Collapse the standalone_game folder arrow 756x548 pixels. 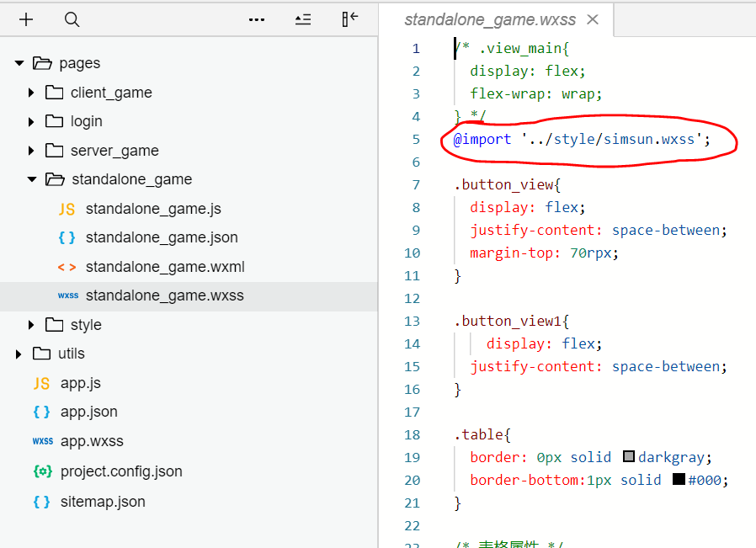pyautogui.click(x=32, y=179)
